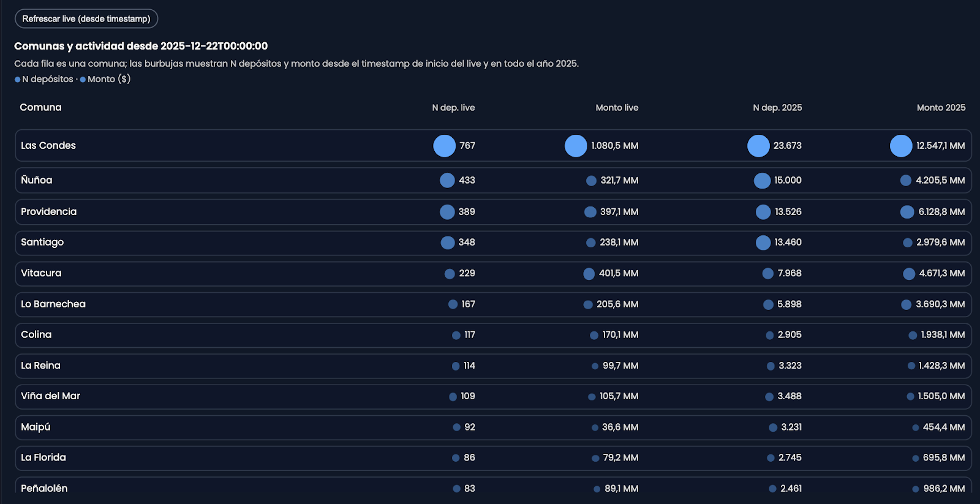Click the N dep. live bubble for Las Condes
The width and height of the screenshot is (980, 504).
tap(444, 146)
